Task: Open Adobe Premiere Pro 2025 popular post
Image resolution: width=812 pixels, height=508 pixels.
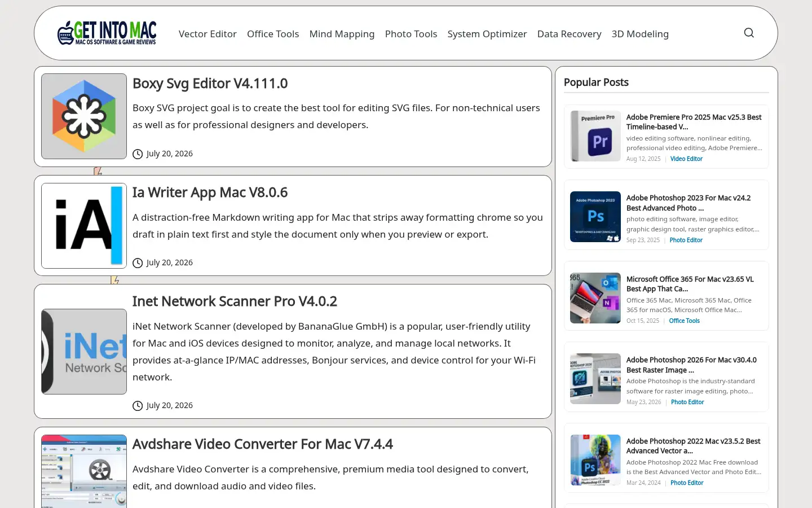Action: tap(694, 122)
